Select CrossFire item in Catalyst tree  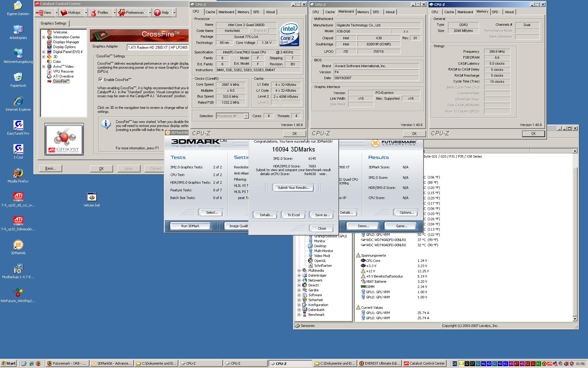pos(61,81)
